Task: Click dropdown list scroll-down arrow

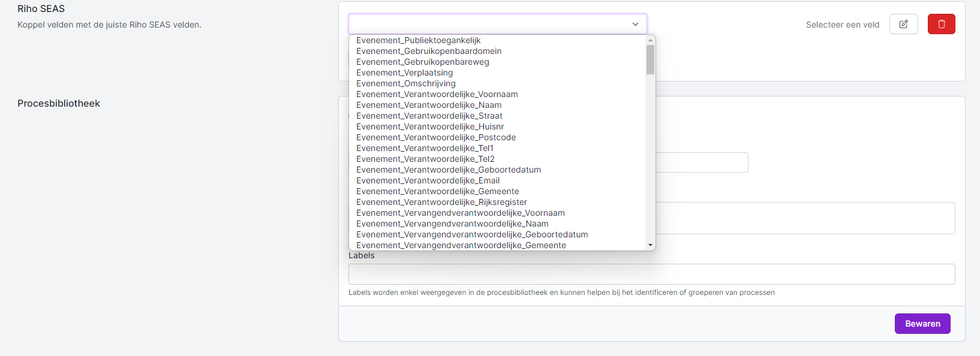Action: point(650,245)
